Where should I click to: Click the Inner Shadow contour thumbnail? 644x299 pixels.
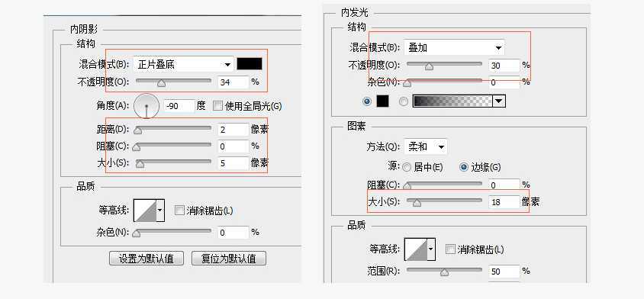tap(145, 211)
